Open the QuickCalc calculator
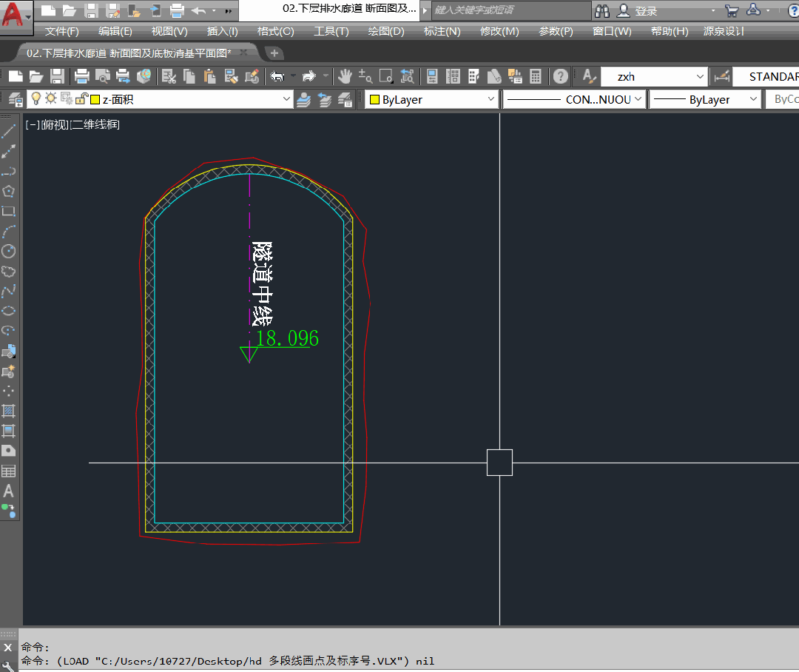Screen dimensions: 799x672 click(536, 76)
